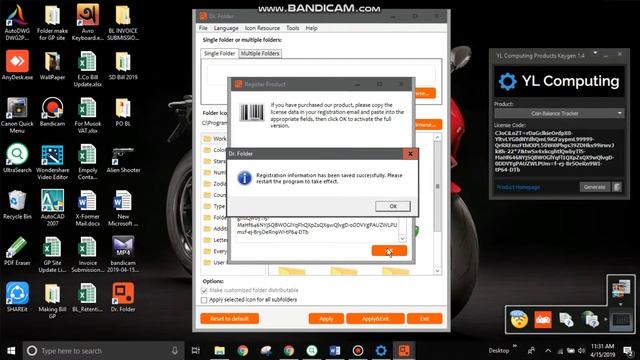Screen dimensions: 640x360
Task: Click the orange OK button in Register Product
Action: [389, 251]
